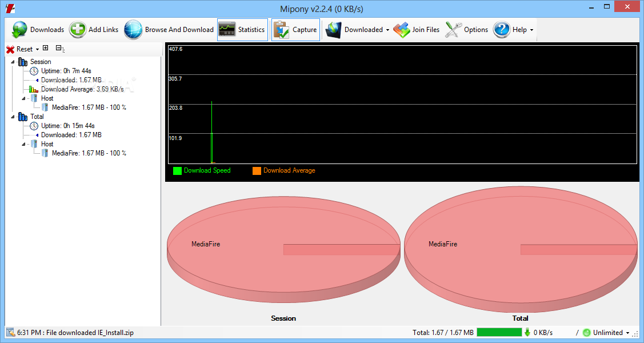Screen dimensions: 644x343
Task: Select 'Download Average: 3.69 KB/s' row
Action: 82,89
